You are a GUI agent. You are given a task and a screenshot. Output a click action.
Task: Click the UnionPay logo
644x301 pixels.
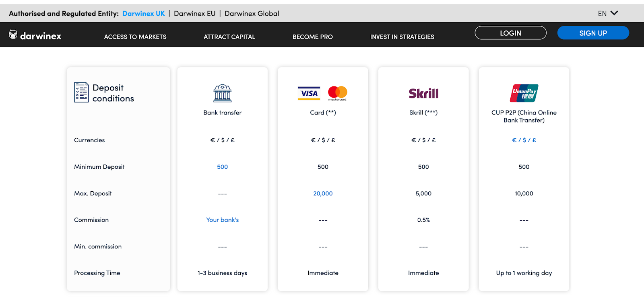coord(524,93)
